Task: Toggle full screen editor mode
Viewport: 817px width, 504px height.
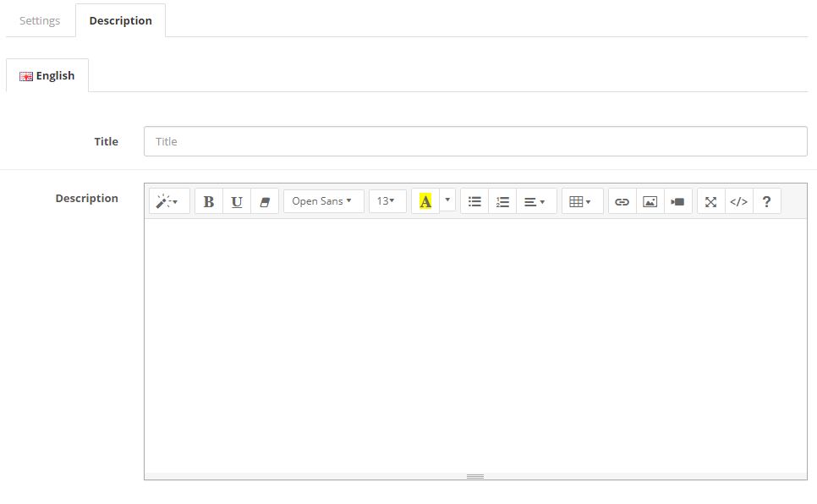Action: pos(710,201)
